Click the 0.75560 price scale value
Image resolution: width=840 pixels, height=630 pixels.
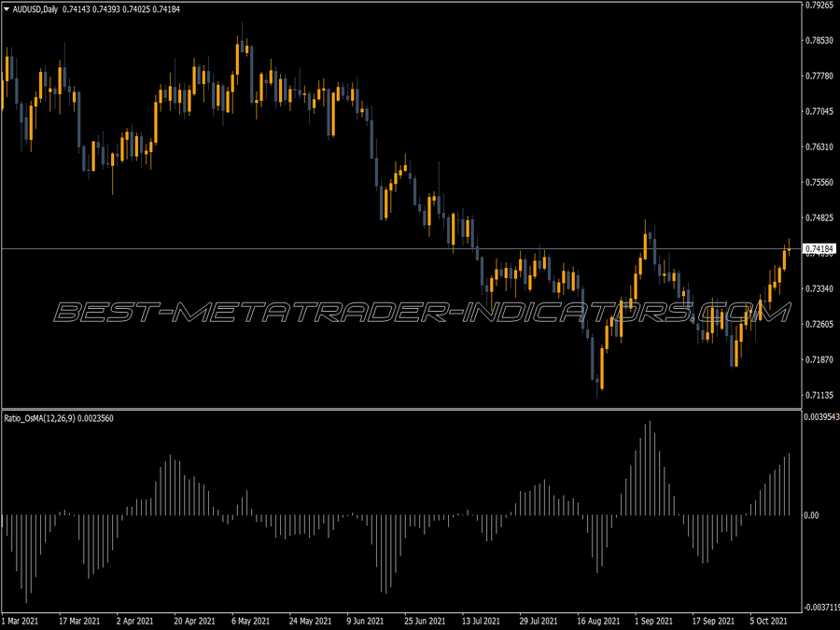(820, 182)
